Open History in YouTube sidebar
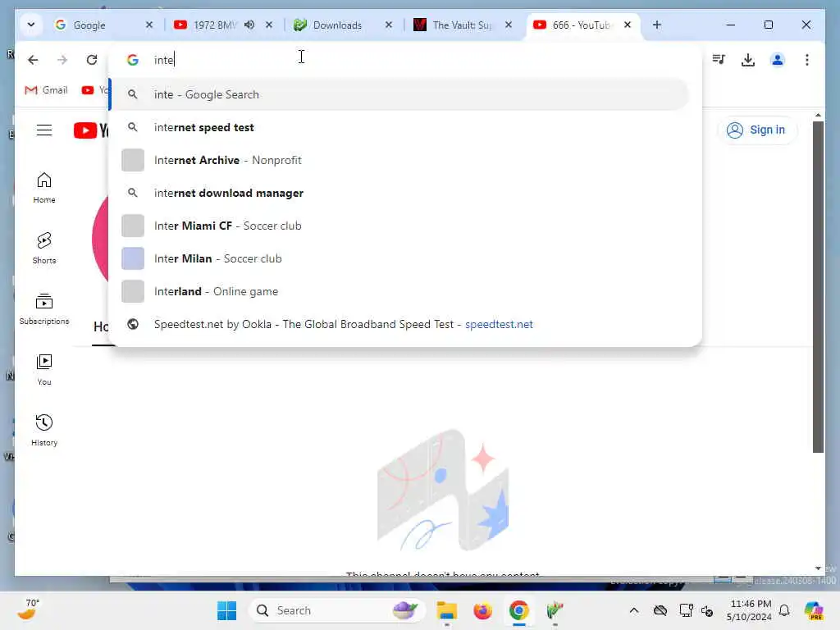 coord(44,430)
